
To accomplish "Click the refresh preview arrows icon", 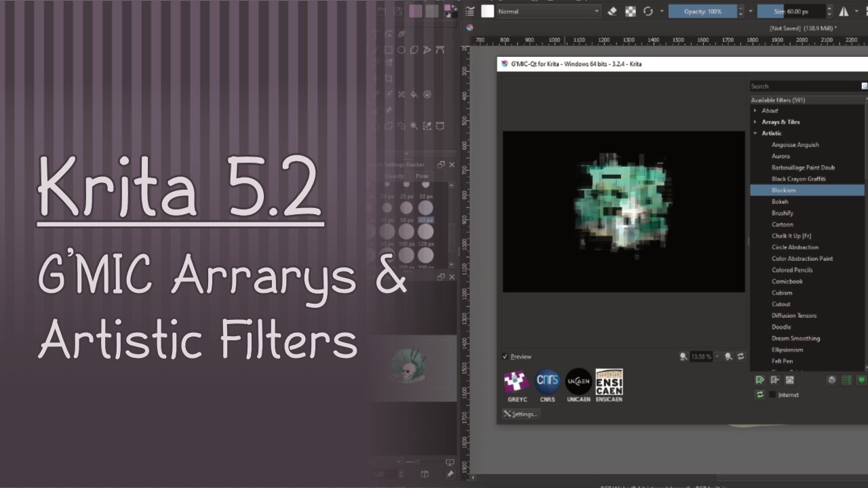I will pos(741,357).
